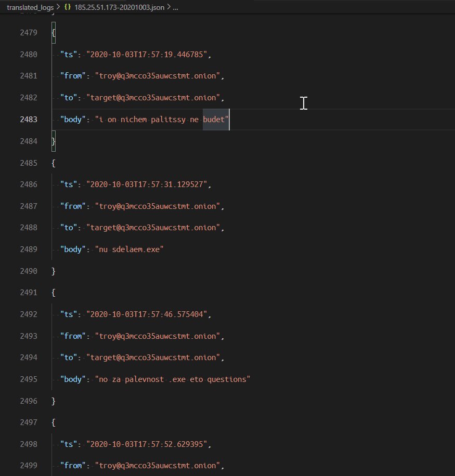This screenshot has height=476, width=455.
Task: Click the chevron after the json filename
Action: click(168, 7)
